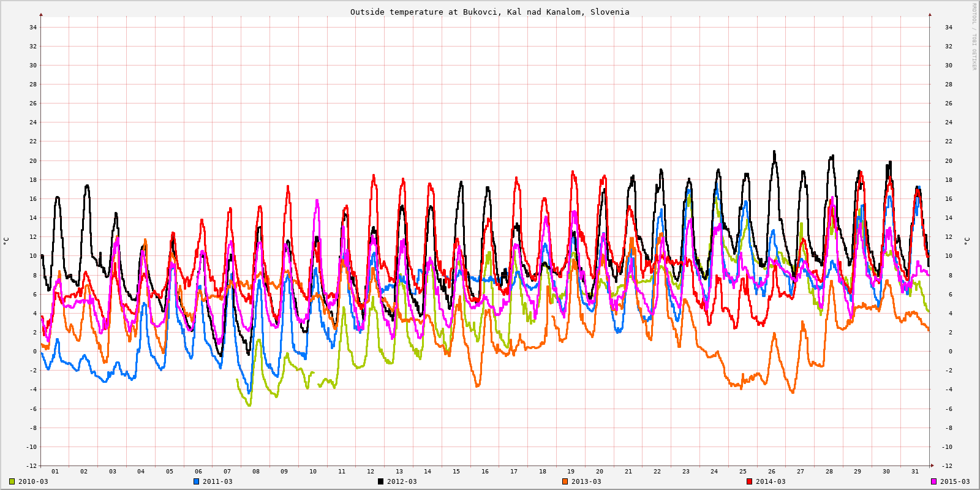The width and height of the screenshot is (980, 490).
Task: Click the magenta 2015-03 legend swatch
Action: (x=933, y=481)
